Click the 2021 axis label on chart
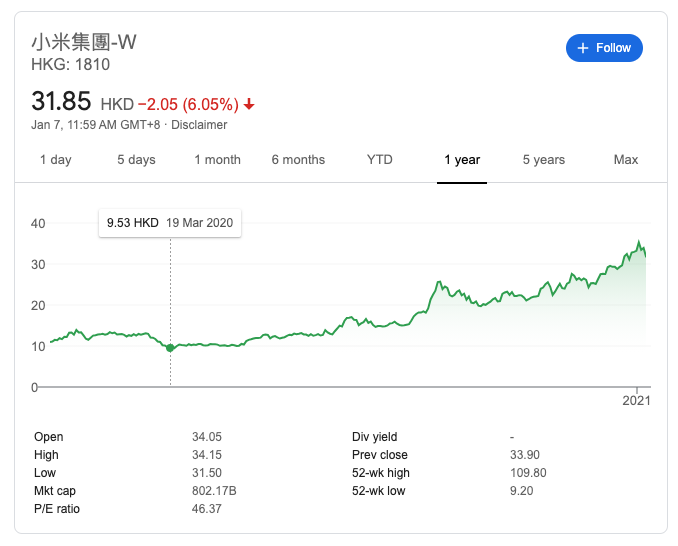 click(x=636, y=401)
